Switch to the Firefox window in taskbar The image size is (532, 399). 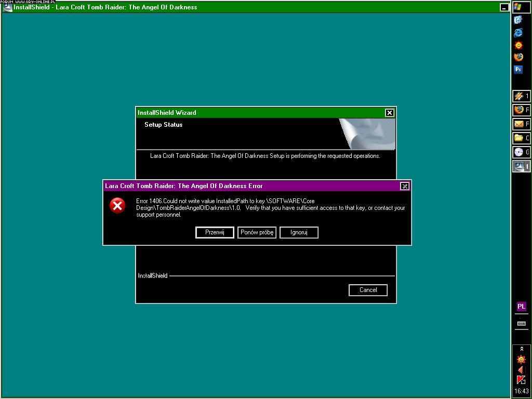(x=522, y=110)
